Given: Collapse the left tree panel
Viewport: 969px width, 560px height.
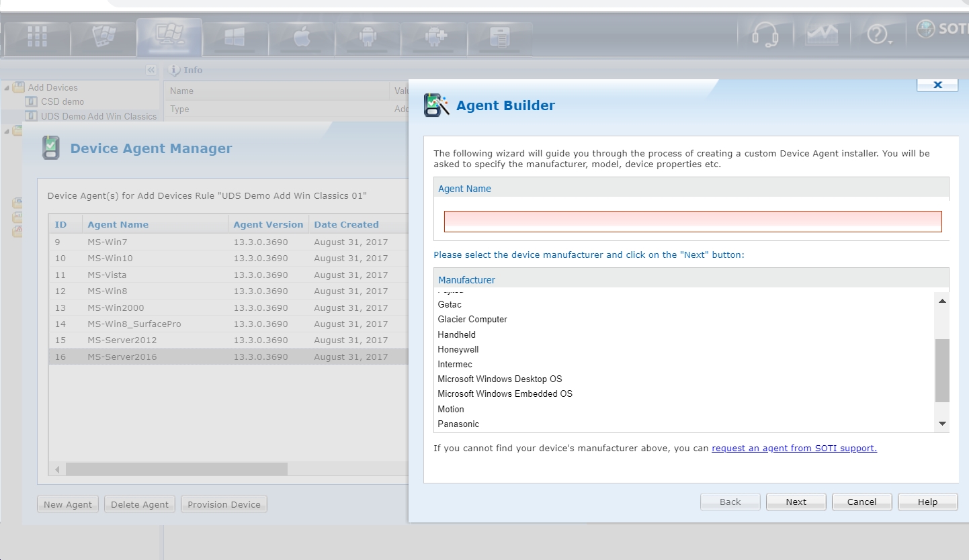Looking at the screenshot, I should [x=151, y=70].
